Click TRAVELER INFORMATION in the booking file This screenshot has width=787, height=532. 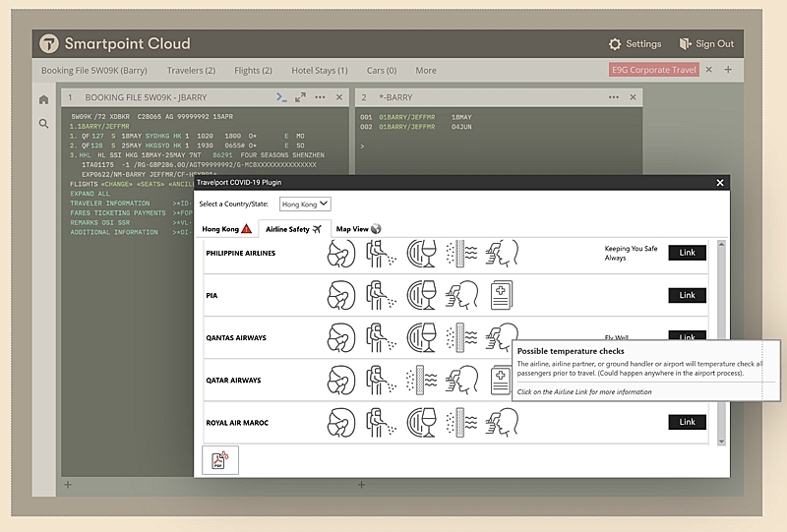pyautogui.click(x=110, y=204)
